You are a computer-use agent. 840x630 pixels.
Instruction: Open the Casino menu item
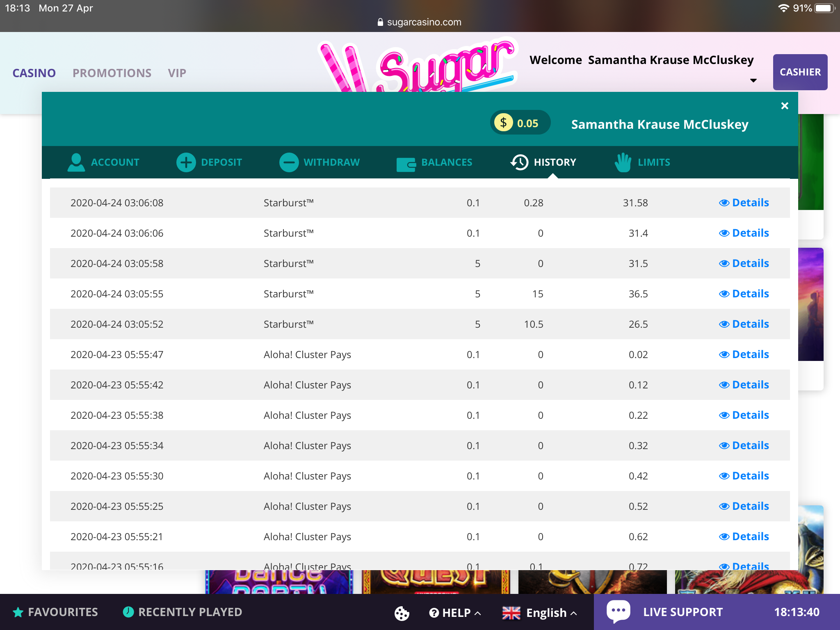34,73
